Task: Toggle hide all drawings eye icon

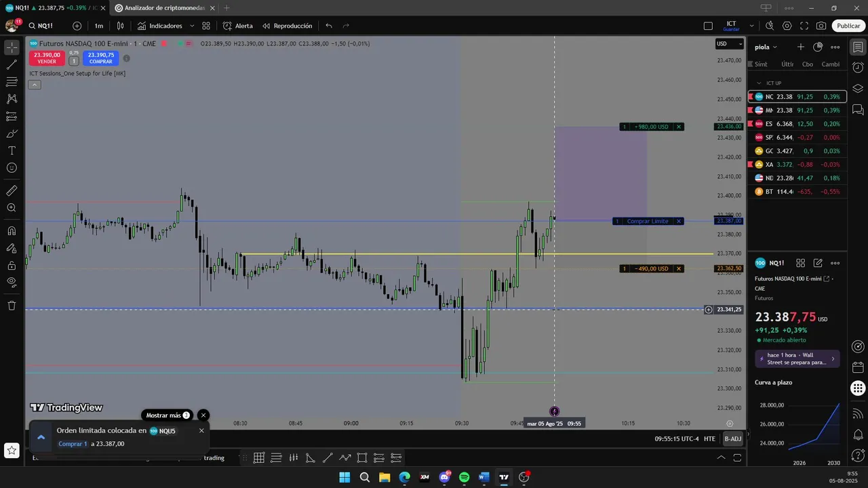Action: click(12, 282)
